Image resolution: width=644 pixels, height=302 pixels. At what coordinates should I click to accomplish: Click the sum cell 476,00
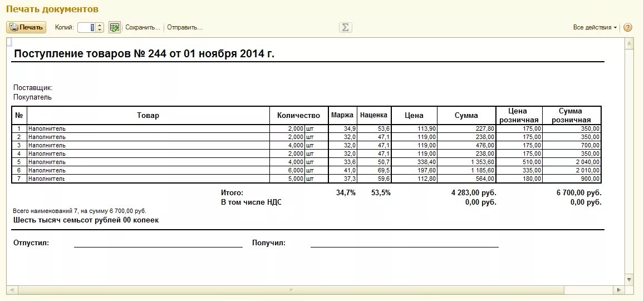pyautogui.click(x=466, y=145)
